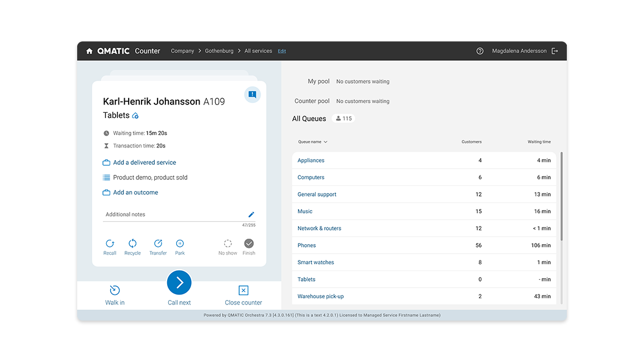The image size is (644, 362).
Task: Click the queue list scrollbar
Action: click(561, 196)
